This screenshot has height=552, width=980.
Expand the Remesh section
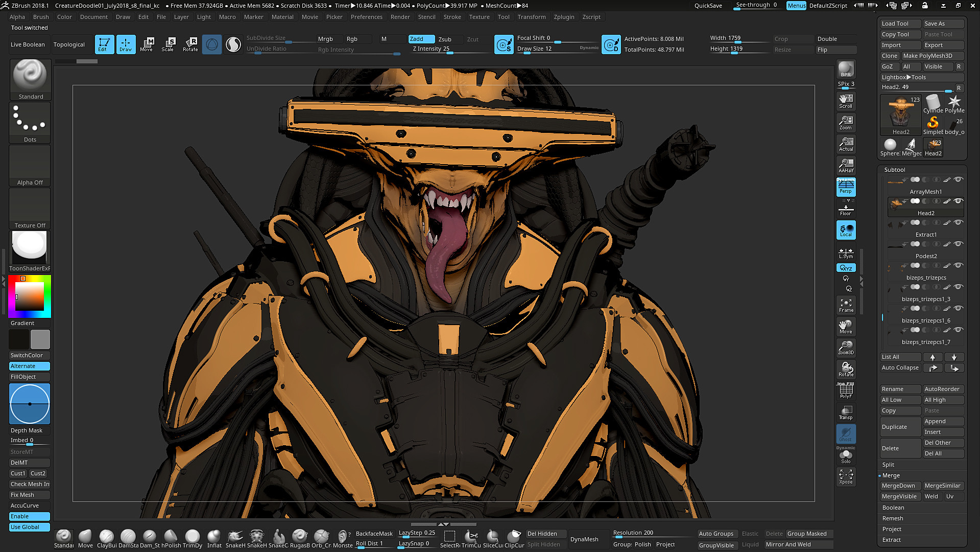click(893, 518)
